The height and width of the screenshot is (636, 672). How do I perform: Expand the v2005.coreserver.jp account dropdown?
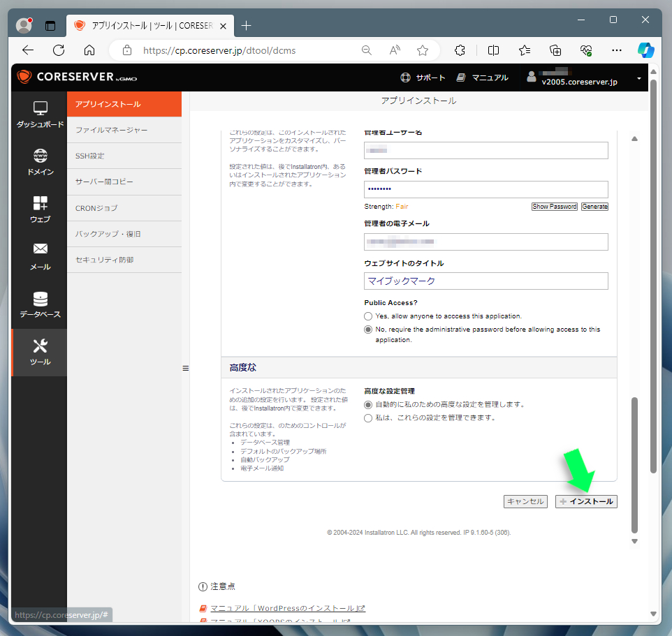639,78
